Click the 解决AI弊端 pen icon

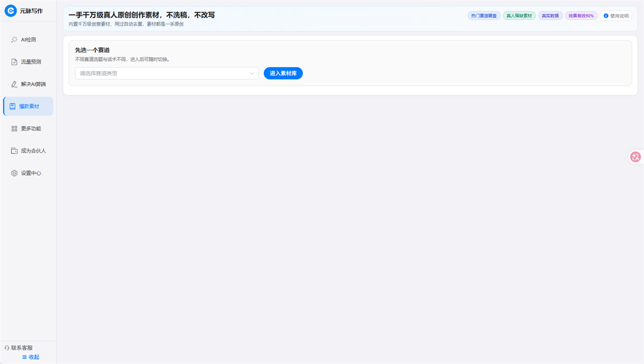click(x=14, y=84)
